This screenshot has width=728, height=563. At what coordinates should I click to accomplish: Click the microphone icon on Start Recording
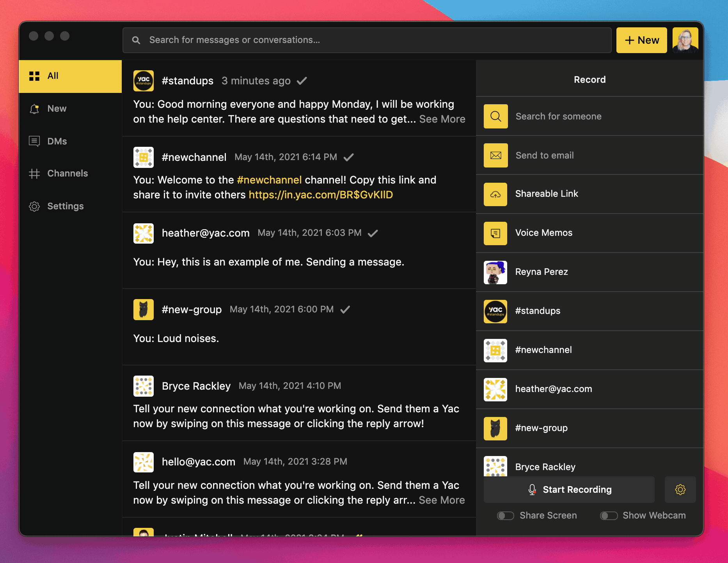(x=532, y=490)
